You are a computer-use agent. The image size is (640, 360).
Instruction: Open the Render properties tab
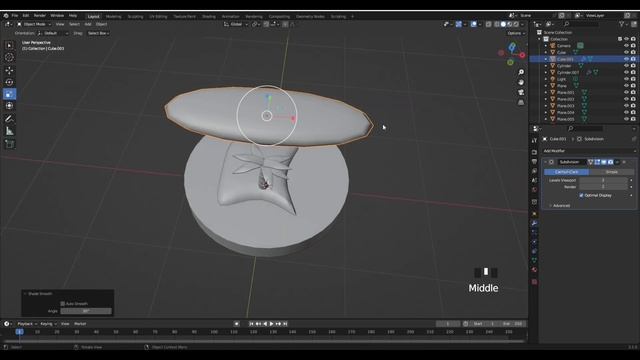coord(534,152)
